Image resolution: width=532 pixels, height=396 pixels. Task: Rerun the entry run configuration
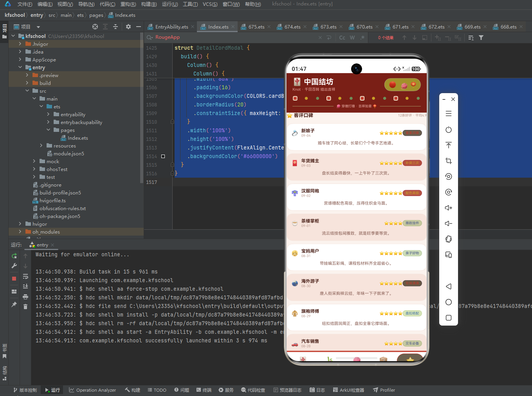coord(14,256)
